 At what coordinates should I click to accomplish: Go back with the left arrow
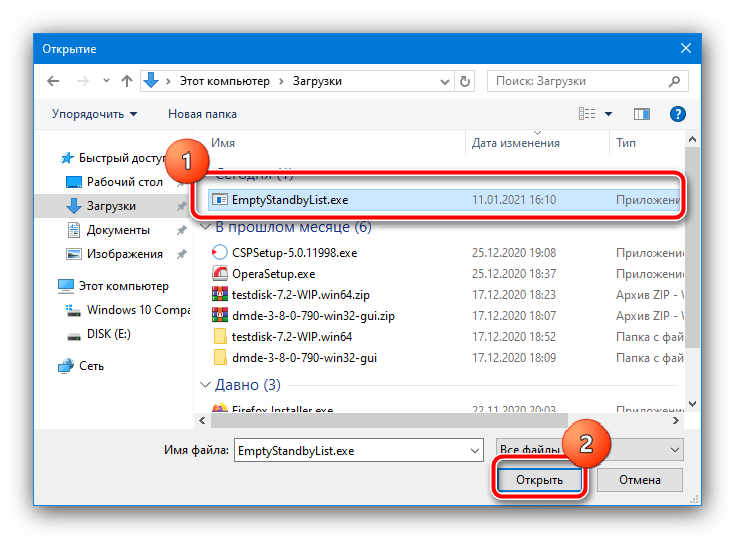coord(53,81)
